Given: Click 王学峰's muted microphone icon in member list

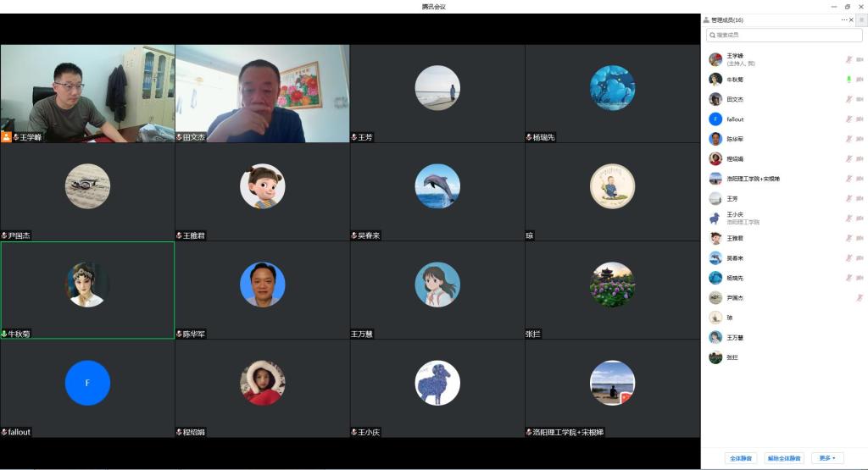Looking at the screenshot, I should tap(849, 59).
